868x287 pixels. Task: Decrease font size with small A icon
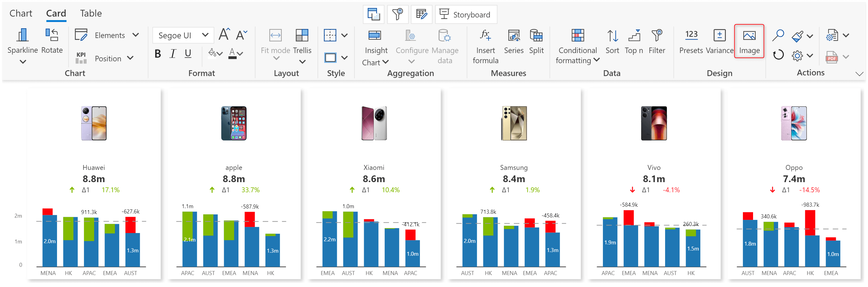pos(241,35)
